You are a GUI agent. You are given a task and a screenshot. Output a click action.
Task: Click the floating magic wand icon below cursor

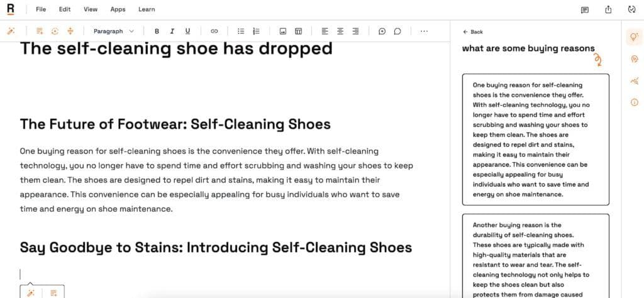pyautogui.click(x=31, y=293)
